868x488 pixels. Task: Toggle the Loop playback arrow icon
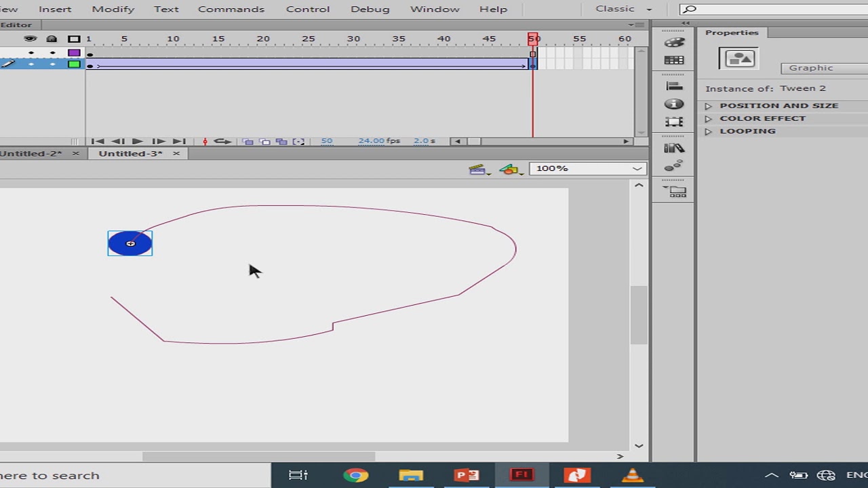point(222,141)
